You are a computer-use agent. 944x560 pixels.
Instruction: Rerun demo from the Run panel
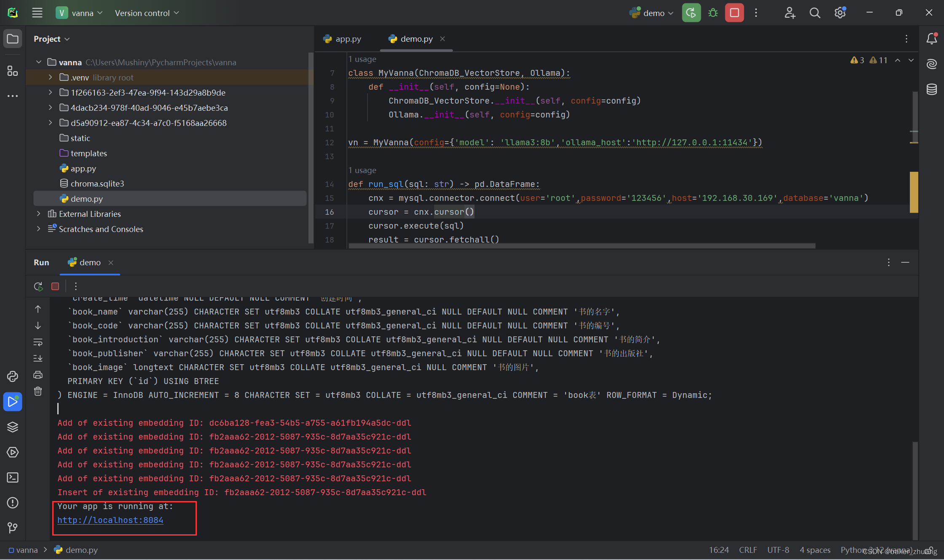38,286
